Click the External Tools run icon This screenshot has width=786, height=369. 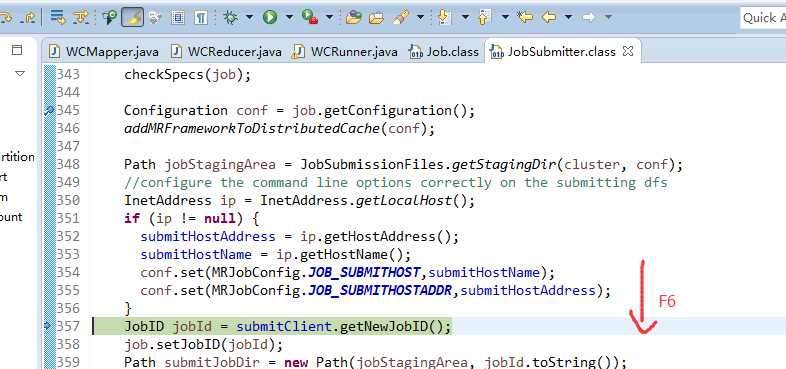pos(309,18)
